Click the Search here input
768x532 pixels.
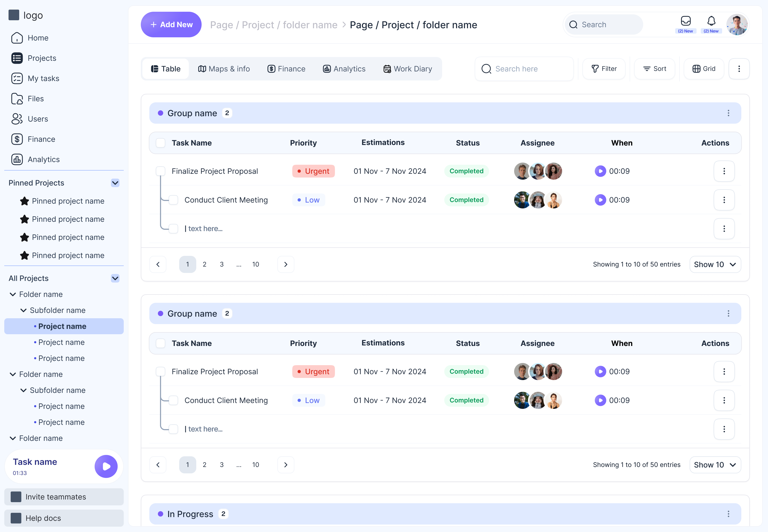click(x=524, y=69)
